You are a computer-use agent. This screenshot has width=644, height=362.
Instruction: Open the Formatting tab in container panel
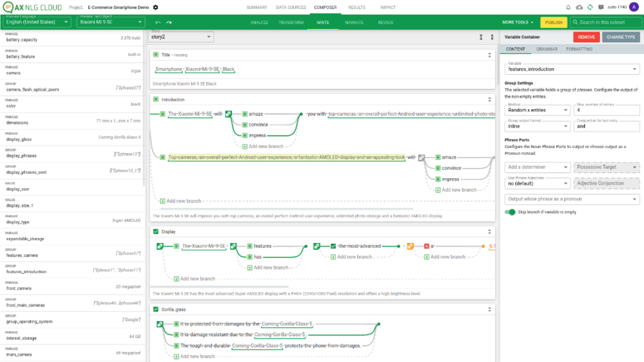click(579, 49)
